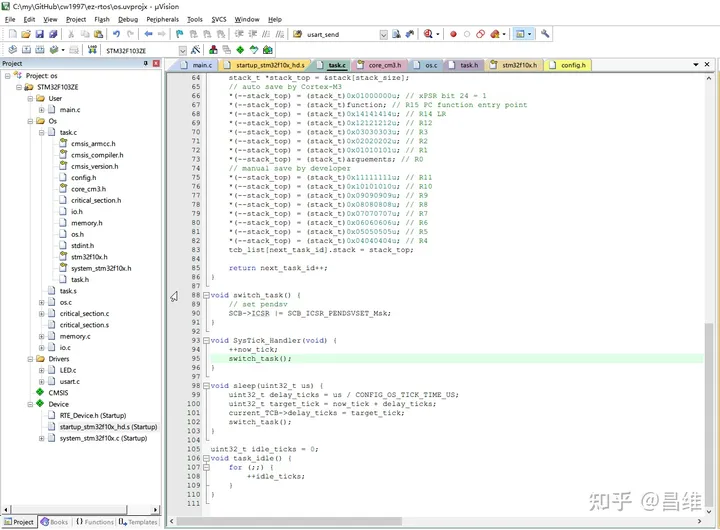Image resolution: width=720 pixels, height=530 pixels.
Task: Select usart.c under Drivers
Action: pyautogui.click(x=69, y=382)
